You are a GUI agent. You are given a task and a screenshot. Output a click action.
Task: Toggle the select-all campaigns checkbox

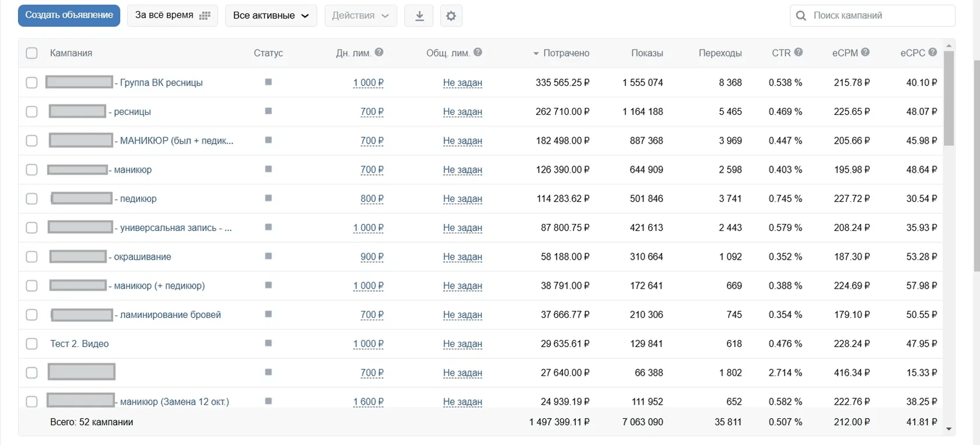[32, 53]
